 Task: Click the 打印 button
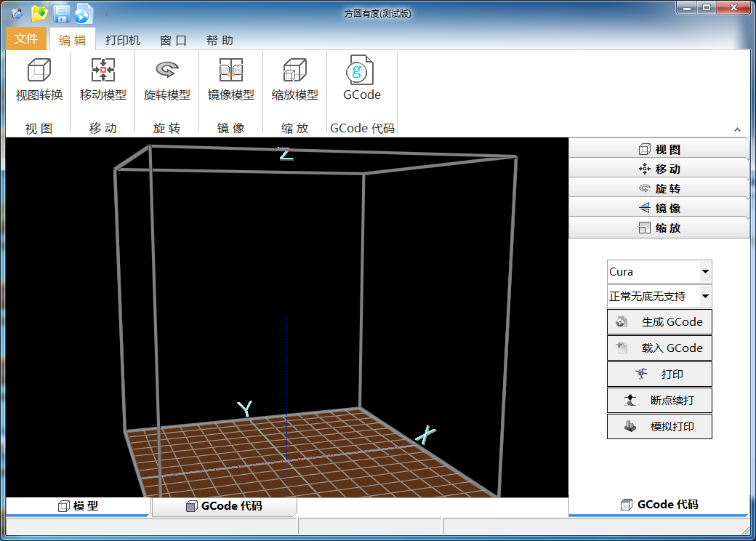(x=659, y=374)
